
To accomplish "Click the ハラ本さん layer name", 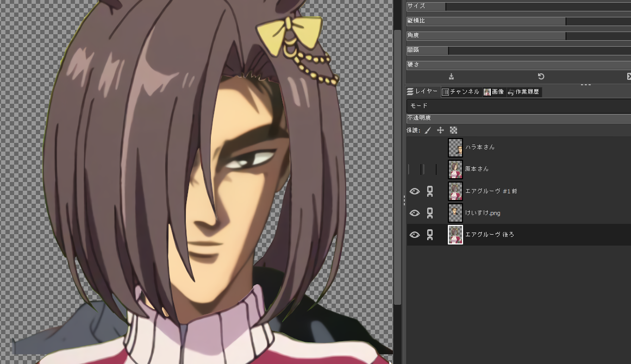I will (480, 147).
